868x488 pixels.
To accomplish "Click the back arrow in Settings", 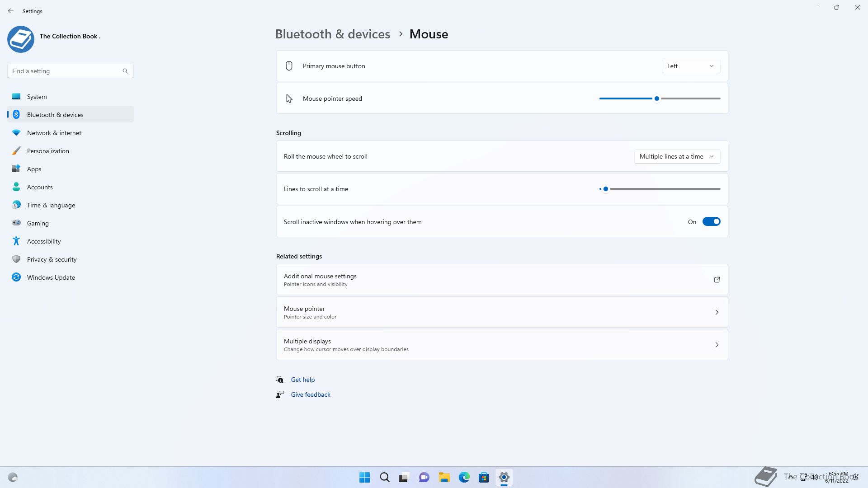I will 11,11.
